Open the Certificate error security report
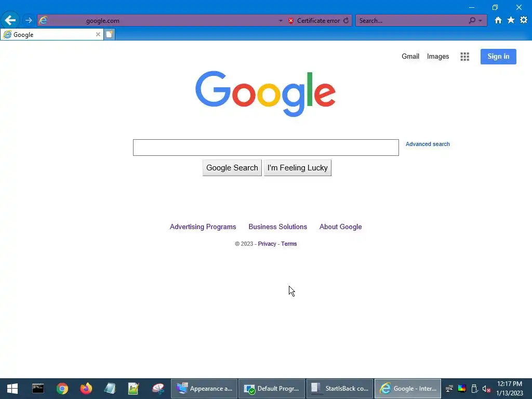 coord(318,21)
